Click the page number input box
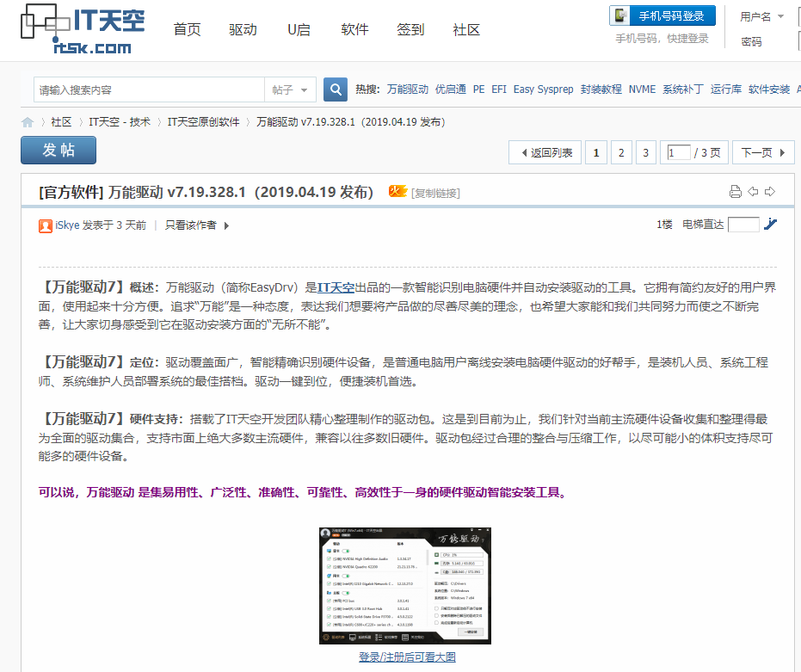The height and width of the screenshot is (672, 801). (679, 152)
